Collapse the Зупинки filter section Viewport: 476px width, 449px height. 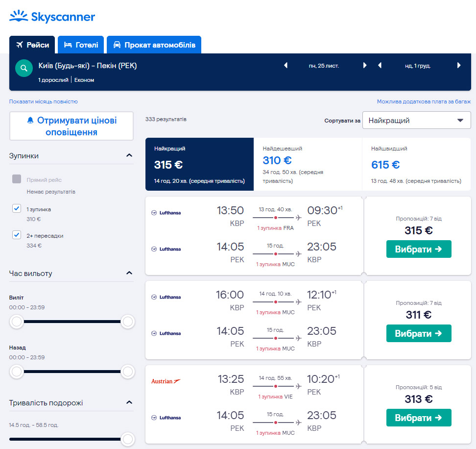pyautogui.click(x=129, y=155)
